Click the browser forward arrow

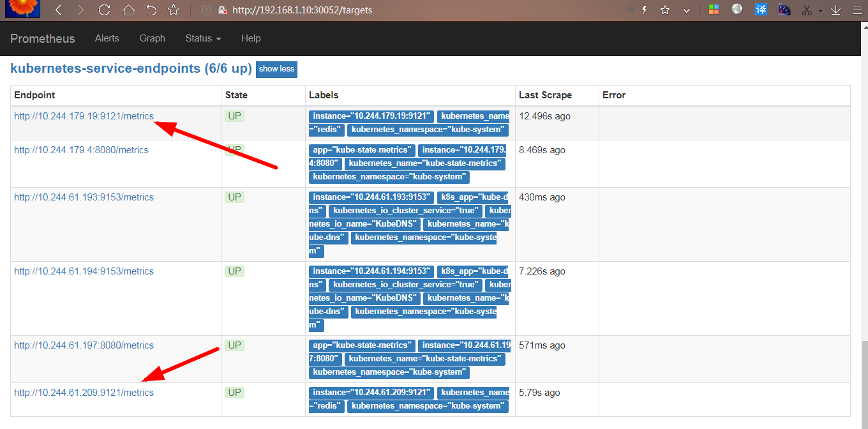(80, 10)
